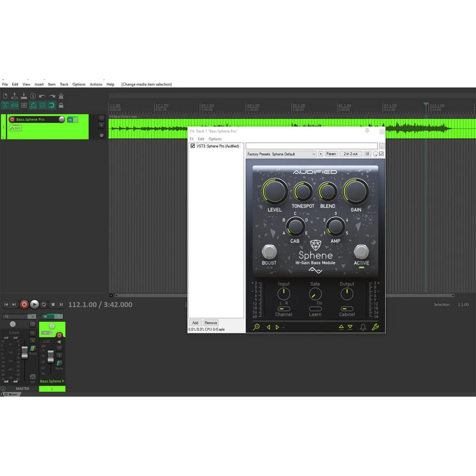
Task: Select previous preset left arrow in plugin
Action: pos(269,327)
